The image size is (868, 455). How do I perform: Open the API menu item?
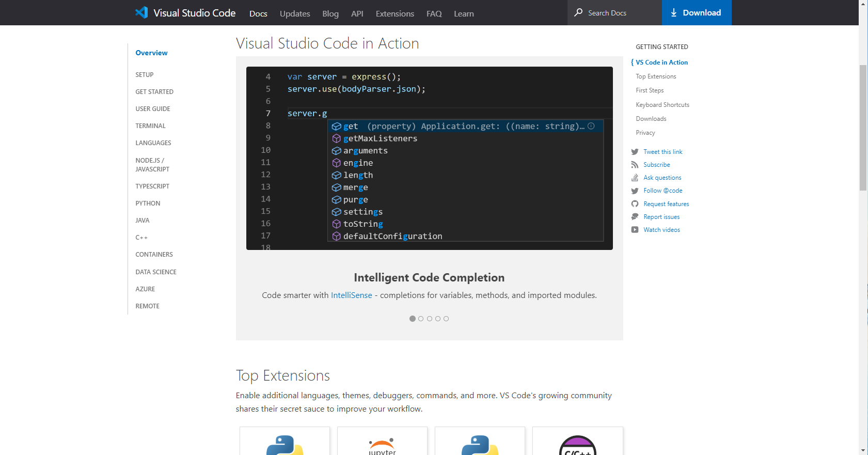[357, 14]
